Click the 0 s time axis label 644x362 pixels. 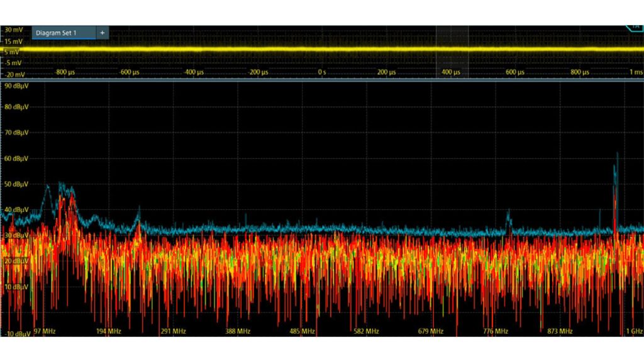322,72
